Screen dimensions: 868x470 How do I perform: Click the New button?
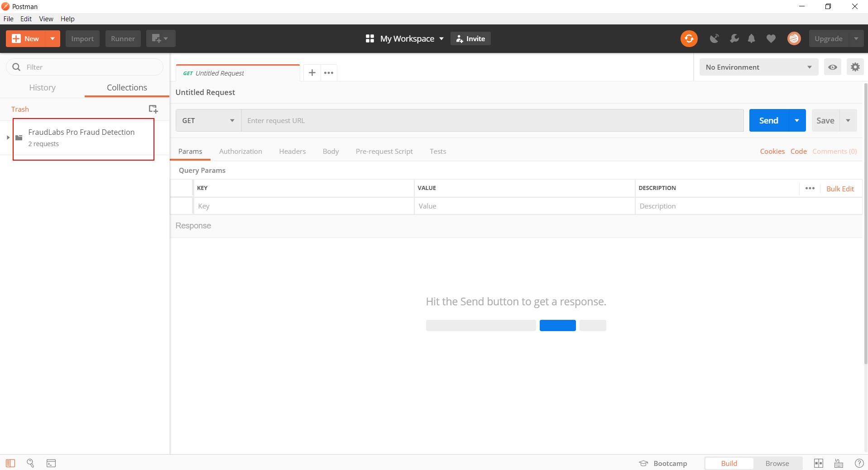click(26, 38)
